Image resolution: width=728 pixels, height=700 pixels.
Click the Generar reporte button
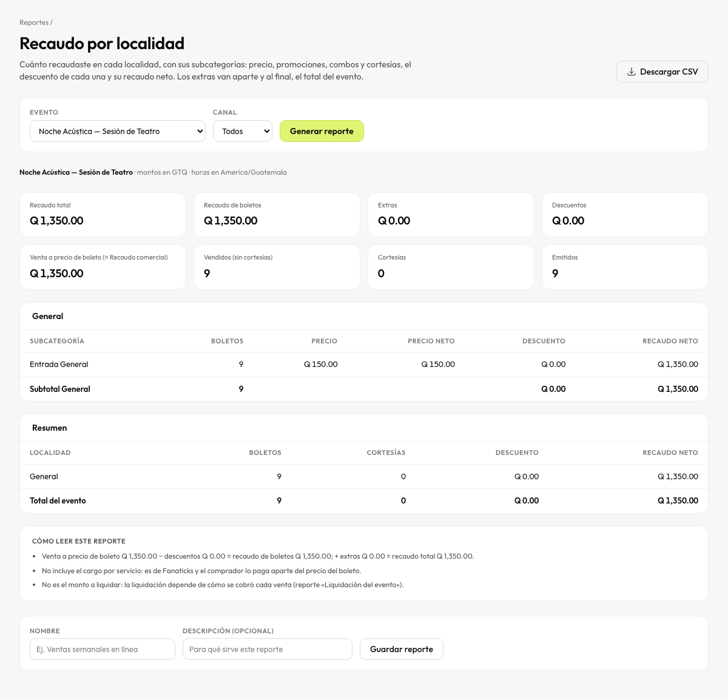[x=322, y=131]
